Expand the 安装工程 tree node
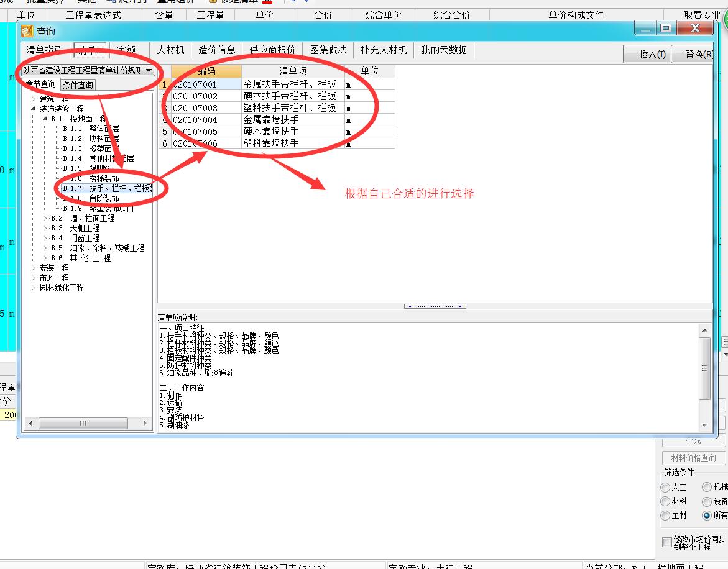The height and width of the screenshot is (569, 728). 33,268
